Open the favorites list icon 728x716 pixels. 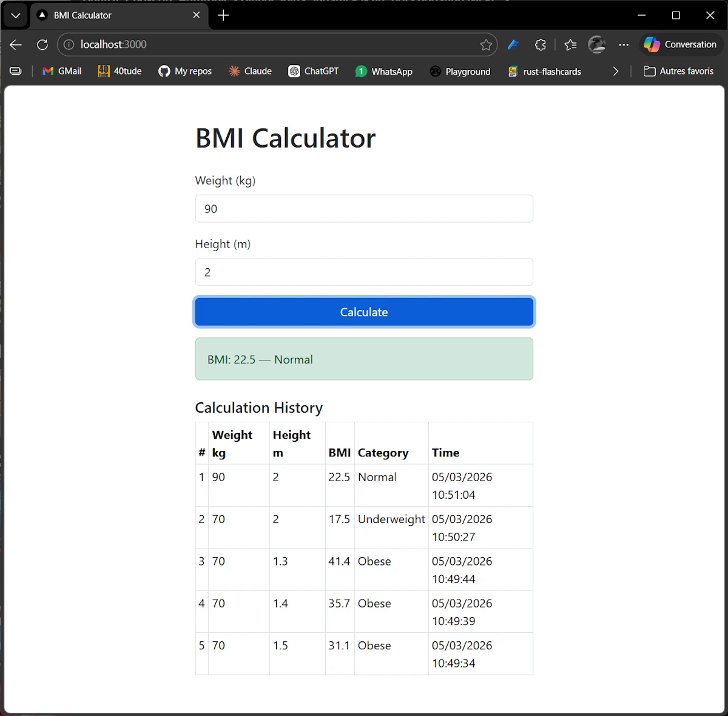[570, 44]
